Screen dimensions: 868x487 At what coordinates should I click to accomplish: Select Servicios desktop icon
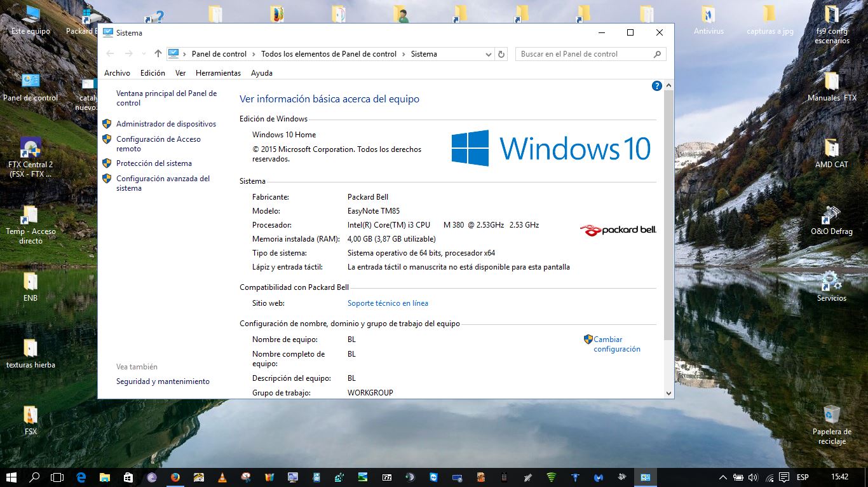pyautogui.click(x=832, y=287)
